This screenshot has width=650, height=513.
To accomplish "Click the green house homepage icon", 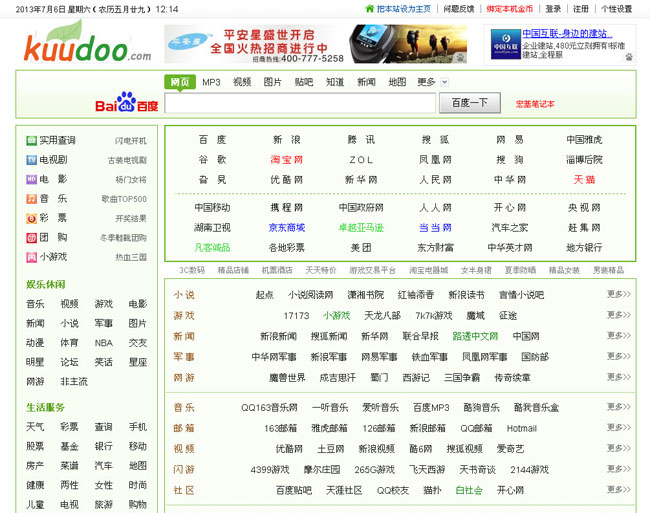I will point(369,9).
